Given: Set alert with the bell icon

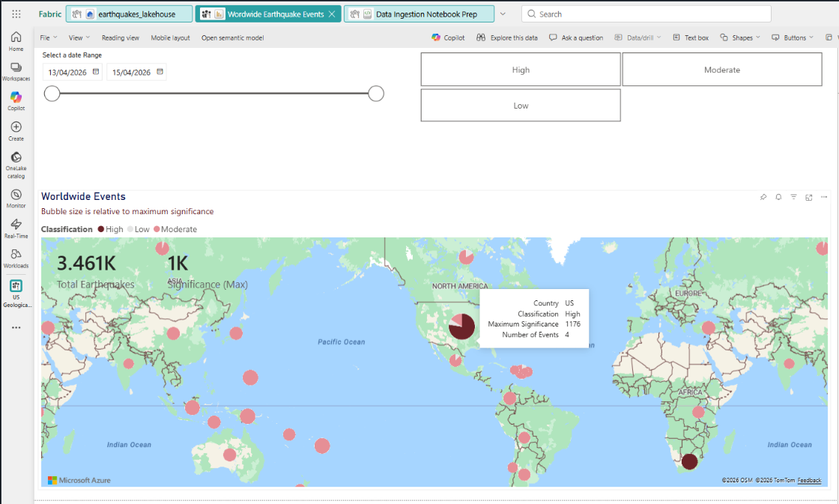Looking at the screenshot, I should tap(778, 197).
